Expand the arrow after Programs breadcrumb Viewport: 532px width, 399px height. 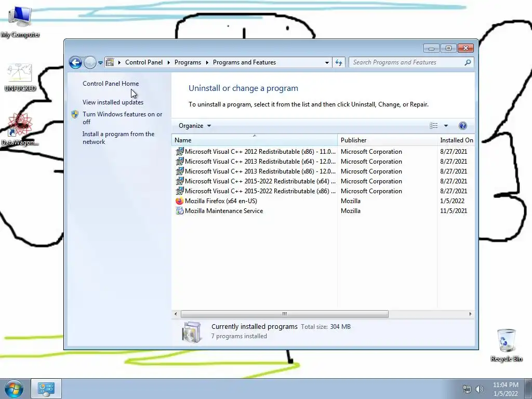point(207,63)
